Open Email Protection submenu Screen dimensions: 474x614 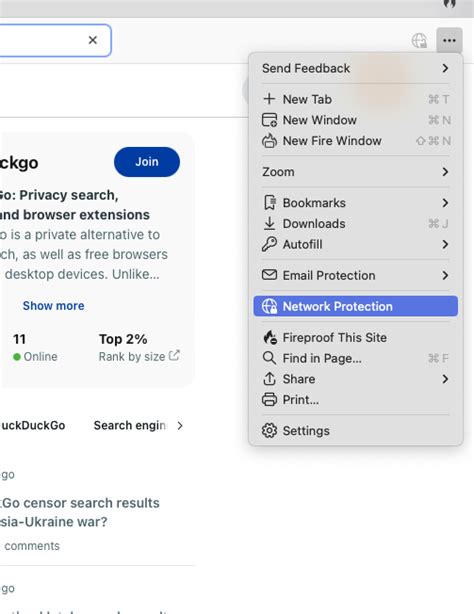coord(355,275)
